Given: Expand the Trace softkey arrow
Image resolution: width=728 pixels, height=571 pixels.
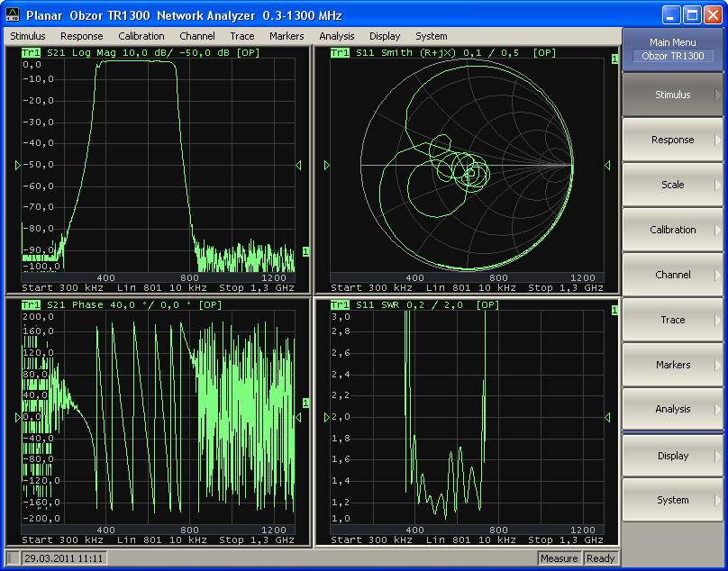Looking at the screenshot, I should [x=718, y=320].
